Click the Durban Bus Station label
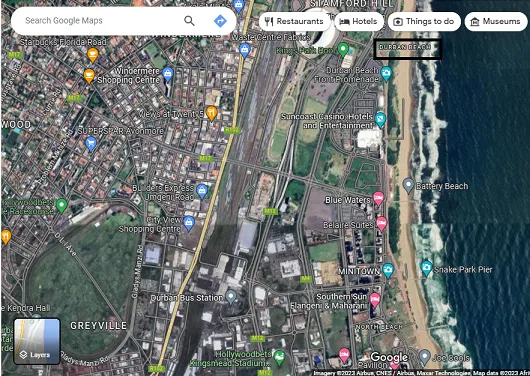The height and width of the screenshot is (376, 530). pyautogui.click(x=187, y=298)
